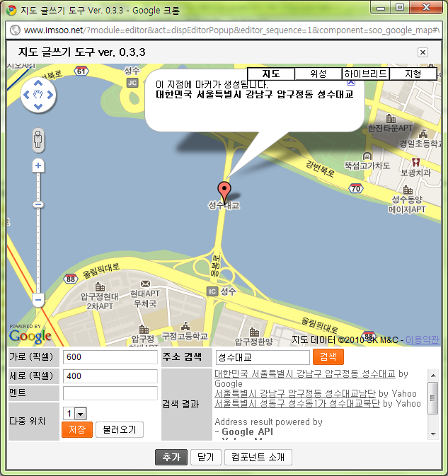This screenshot has height=476, width=448.
Task: Open the Google result 대한민국 서울특별시 강남구 압구정동 성수대교
Action: (x=305, y=373)
